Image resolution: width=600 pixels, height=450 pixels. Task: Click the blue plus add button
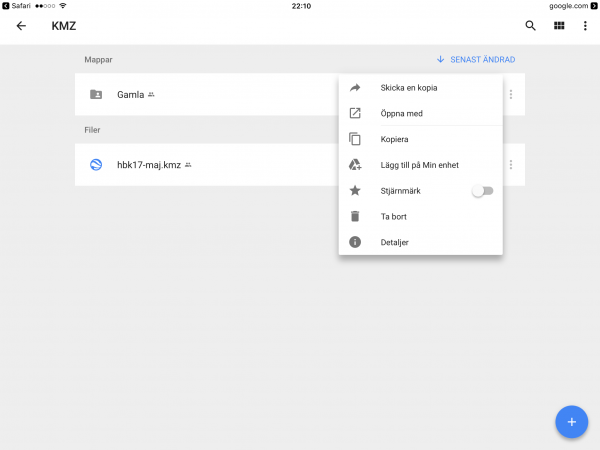[x=572, y=422]
